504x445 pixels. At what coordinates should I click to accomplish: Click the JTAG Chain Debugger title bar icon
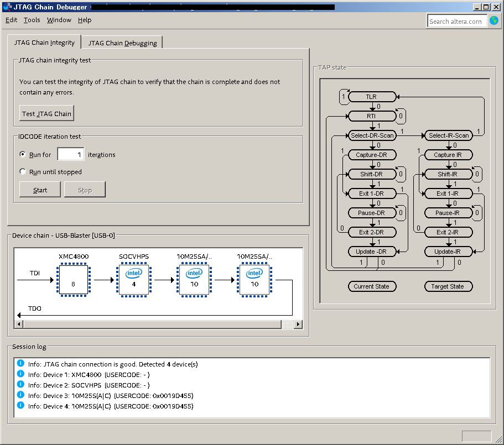click(7, 7)
